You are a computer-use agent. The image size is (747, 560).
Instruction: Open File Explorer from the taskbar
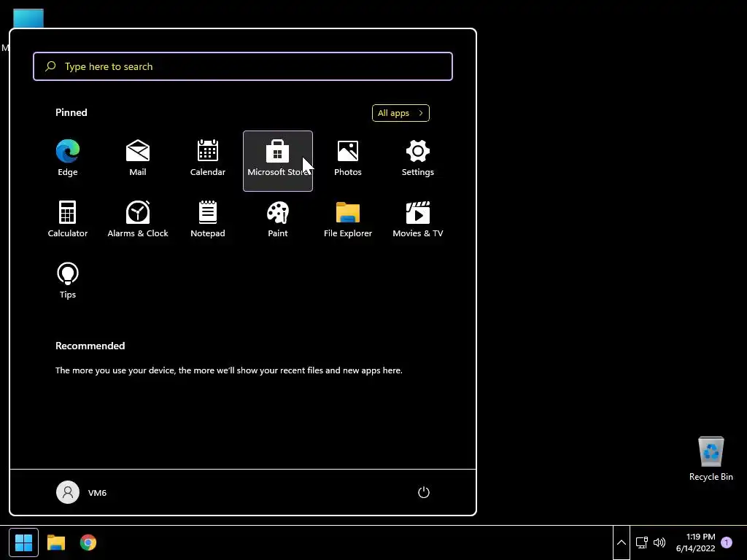[55, 542]
